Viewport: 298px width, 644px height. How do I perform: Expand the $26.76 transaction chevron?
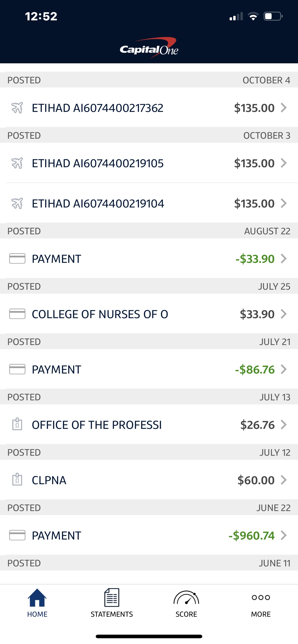[283, 425]
